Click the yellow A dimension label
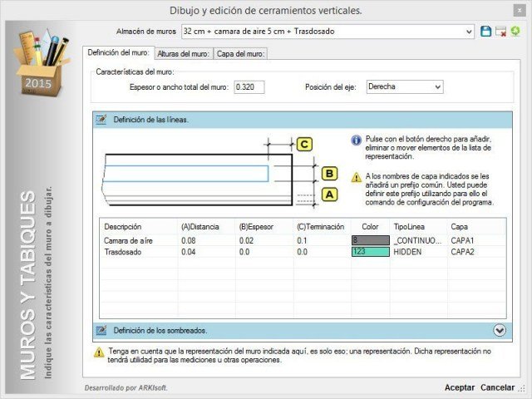532x399 pixels. click(329, 195)
